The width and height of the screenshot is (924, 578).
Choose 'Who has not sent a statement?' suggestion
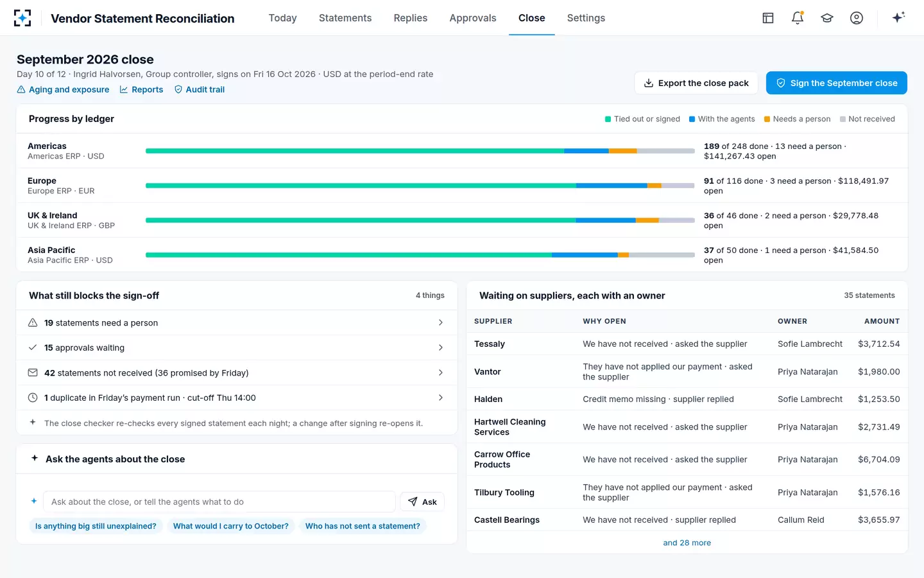point(363,526)
